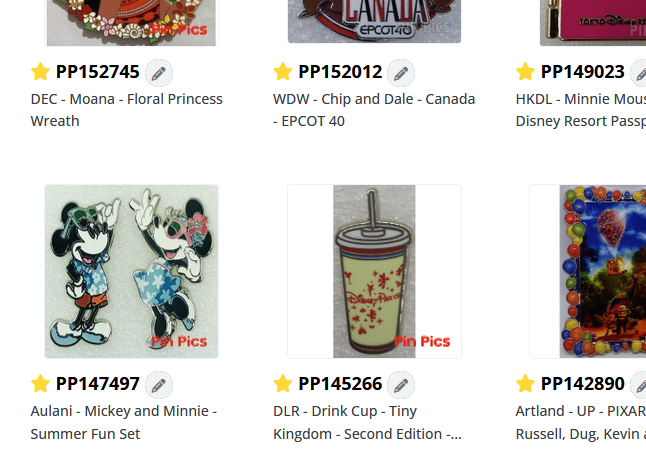Open pin number PP147497 link
Screen dimensions: 646x461
click(98, 384)
